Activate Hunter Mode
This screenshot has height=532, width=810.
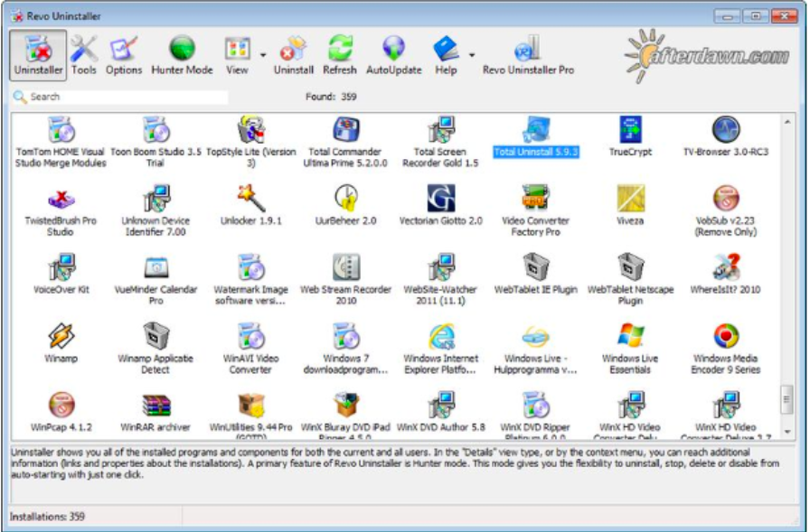[182, 54]
